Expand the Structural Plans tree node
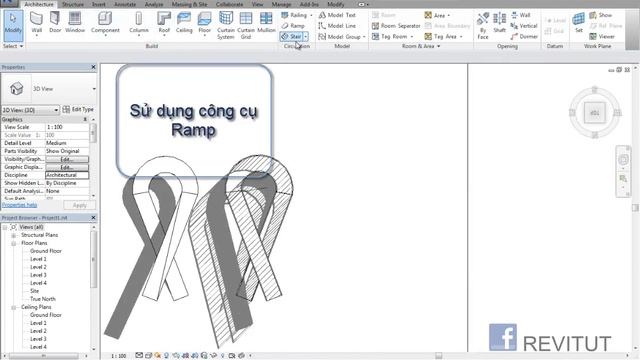 coord(13,236)
